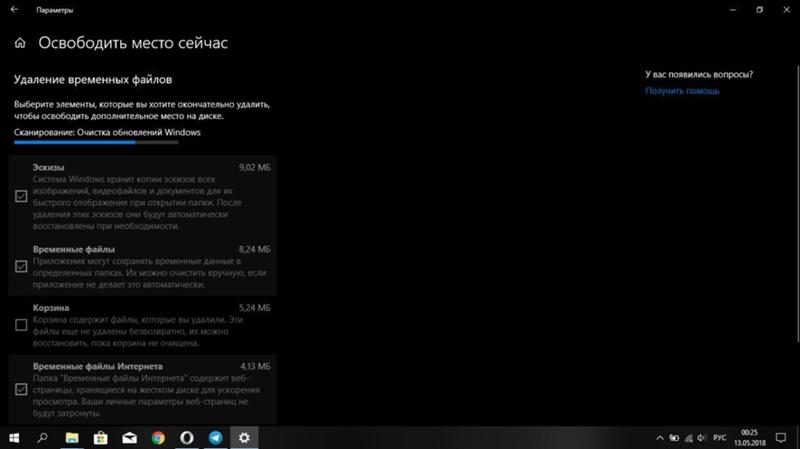This screenshot has width=800, height=449.
Task: Restore down the Settings window
Action: (760, 10)
